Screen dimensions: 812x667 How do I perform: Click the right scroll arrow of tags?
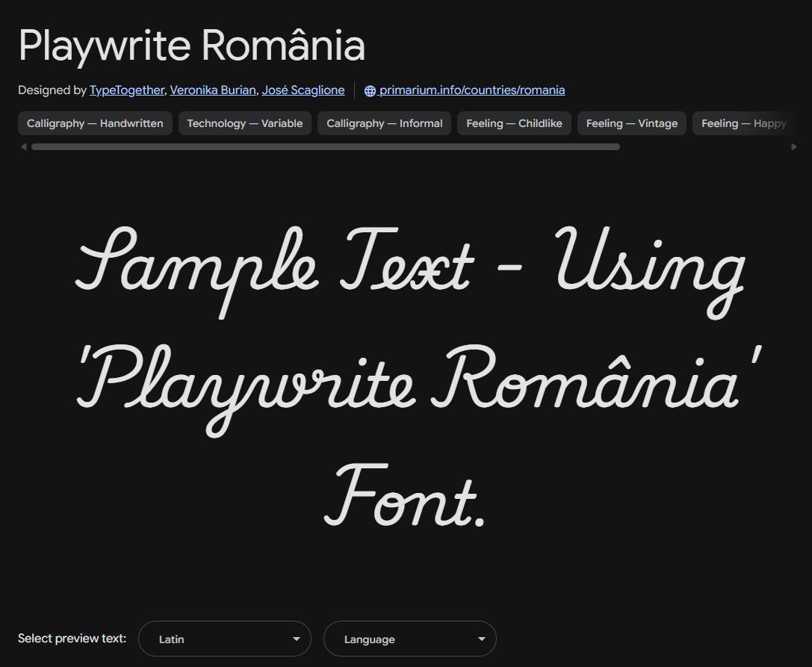(794, 147)
